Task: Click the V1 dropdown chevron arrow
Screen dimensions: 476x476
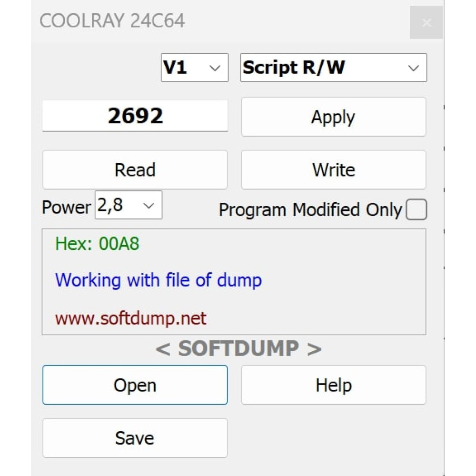Action: (215, 68)
